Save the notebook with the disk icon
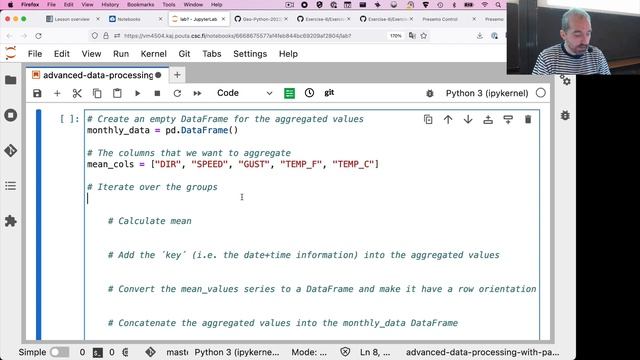Image resolution: width=640 pixels, height=360 pixels. click(37, 93)
